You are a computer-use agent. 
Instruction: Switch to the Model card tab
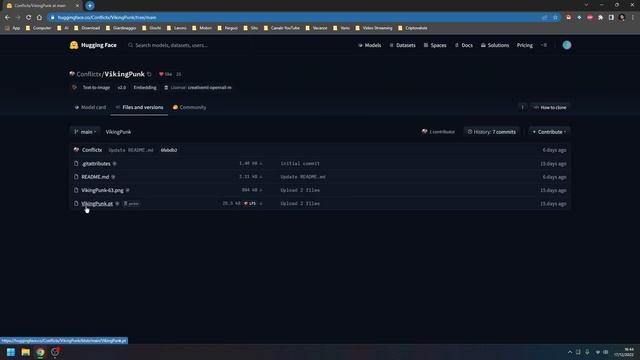pos(90,107)
